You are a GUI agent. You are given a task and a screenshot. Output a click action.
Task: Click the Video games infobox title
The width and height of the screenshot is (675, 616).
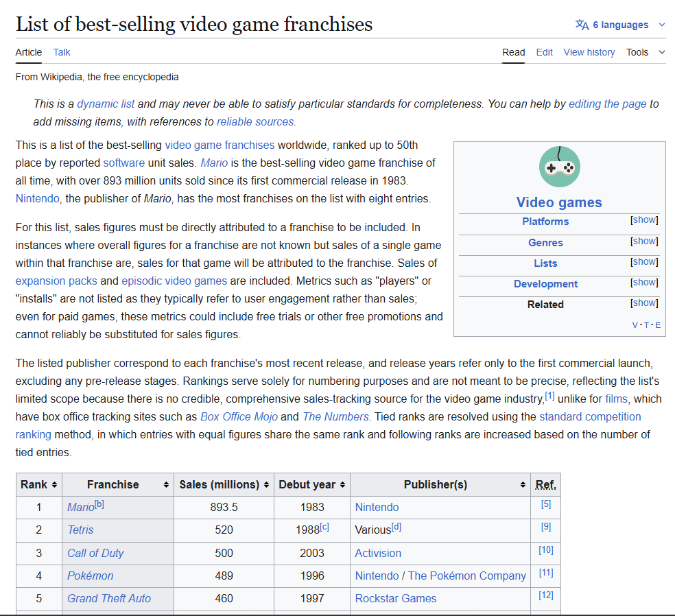[x=559, y=202]
